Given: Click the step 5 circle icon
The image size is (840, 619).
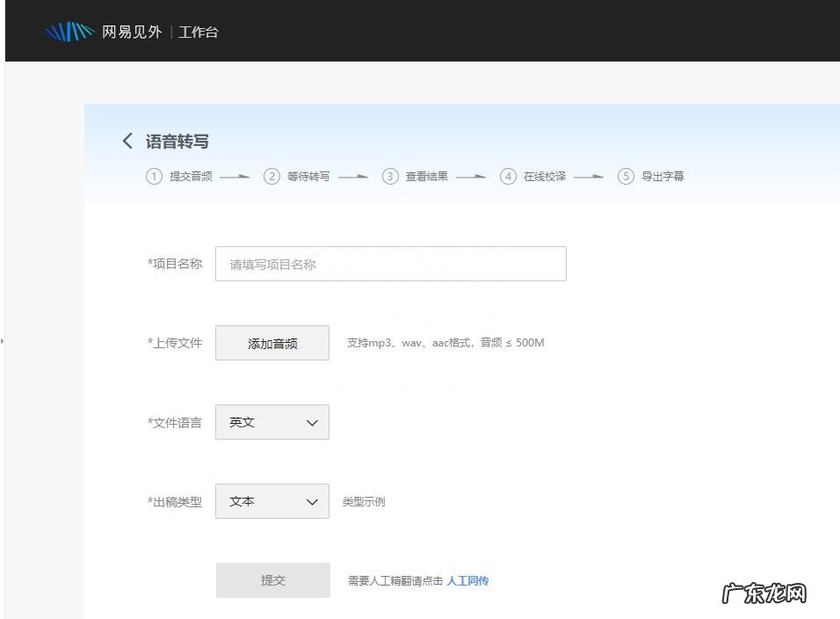Looking at the screenshot, I should click(626, 176).
